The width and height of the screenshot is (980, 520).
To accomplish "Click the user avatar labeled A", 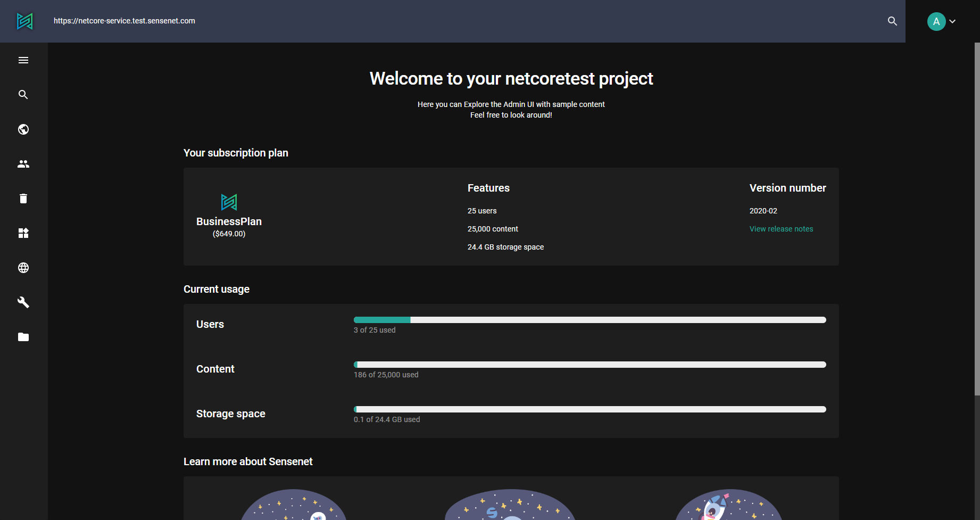I will [936, 21].
